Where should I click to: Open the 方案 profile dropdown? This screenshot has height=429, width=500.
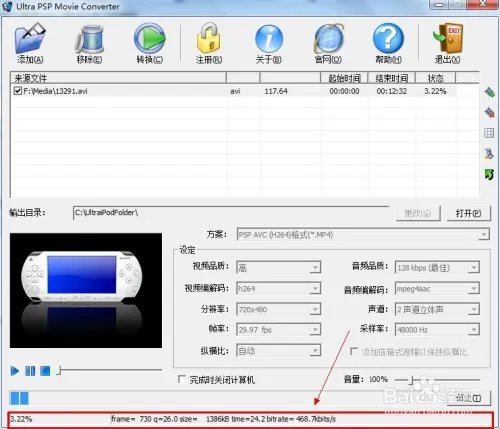(x=483, y=234)
